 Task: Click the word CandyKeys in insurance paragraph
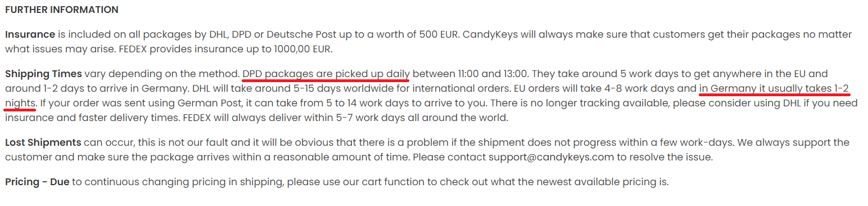coord(490,34)
